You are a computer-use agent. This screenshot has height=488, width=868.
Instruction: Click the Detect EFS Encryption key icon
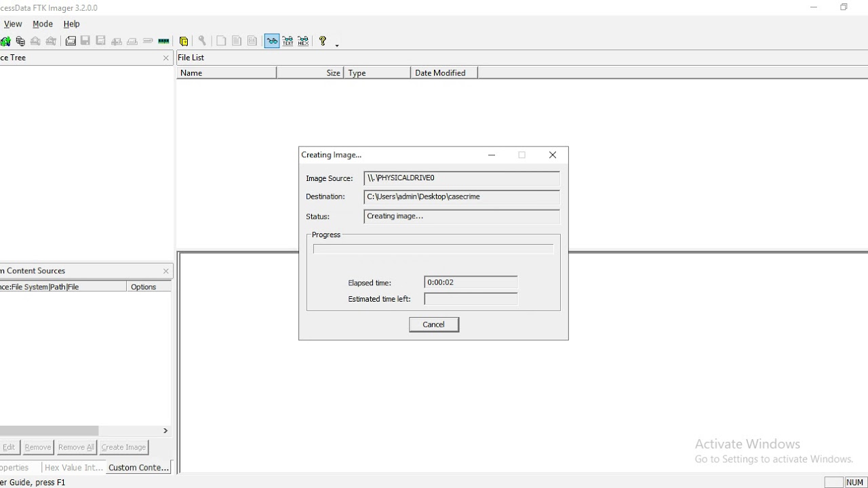point(201,41)
